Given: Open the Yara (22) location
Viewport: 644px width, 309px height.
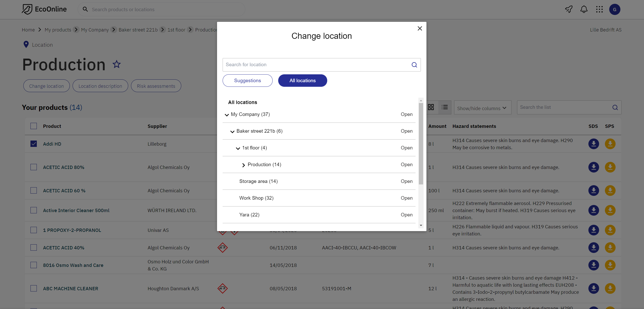Looking at the screenshot, I should point(407,215).
